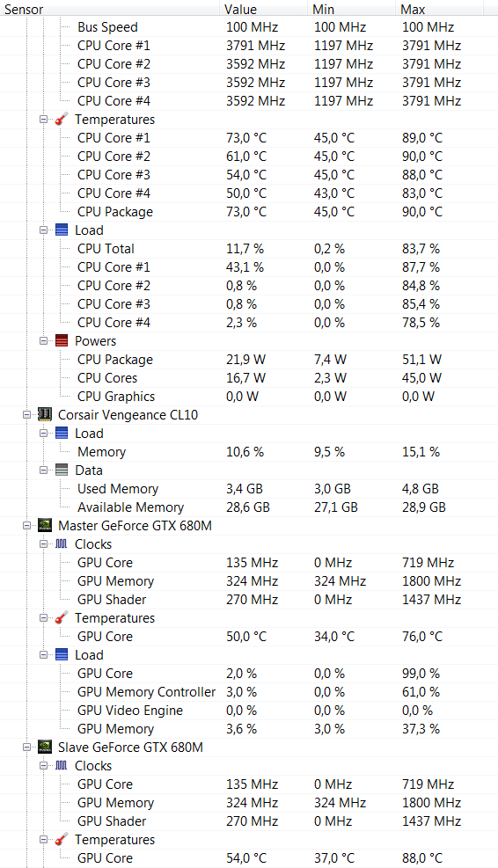
Task: Collapse the Master GPU Load group
Action: pyautogui.click(x=43, y=655)
